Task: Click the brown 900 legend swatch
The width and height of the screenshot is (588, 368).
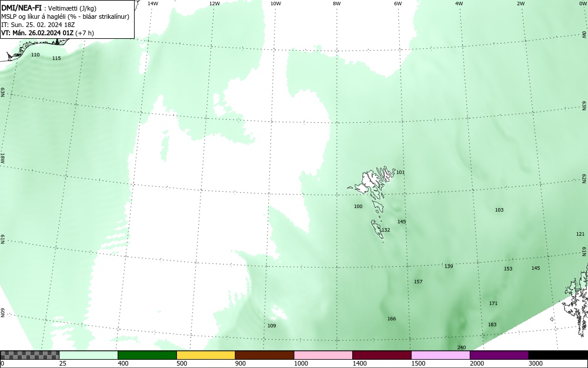Action: (x=265, y=355)
